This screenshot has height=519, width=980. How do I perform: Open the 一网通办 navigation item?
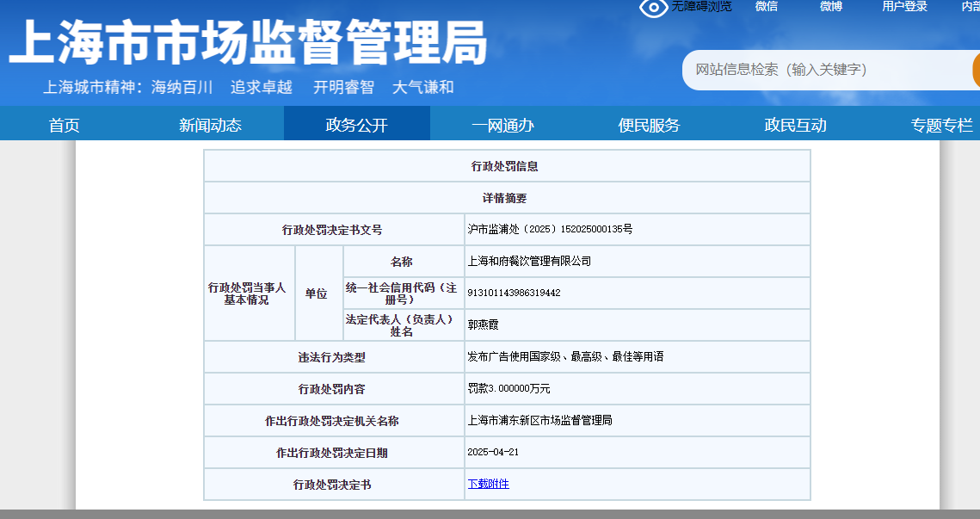pos(502,125)
